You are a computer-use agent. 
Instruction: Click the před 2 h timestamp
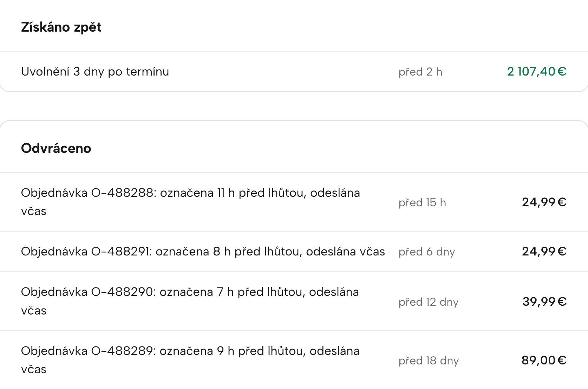pyautogui.click(x=420, y=72)
